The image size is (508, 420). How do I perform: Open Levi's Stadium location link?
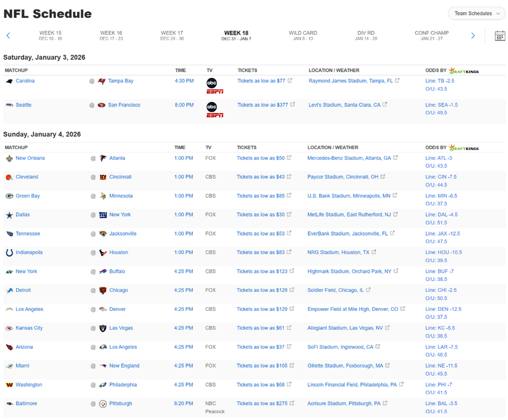pyautogui.click(x=344, y=105)
